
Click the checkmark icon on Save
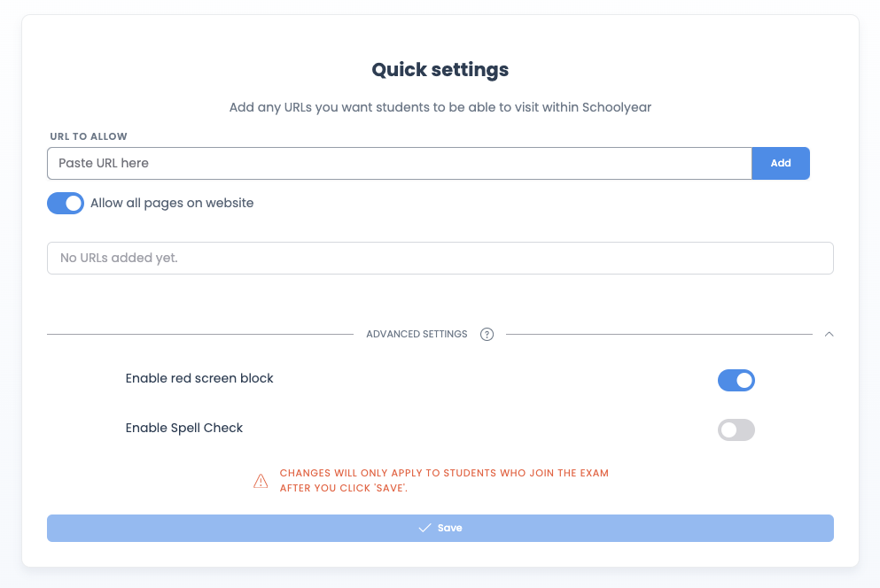[x=424, y=528]
